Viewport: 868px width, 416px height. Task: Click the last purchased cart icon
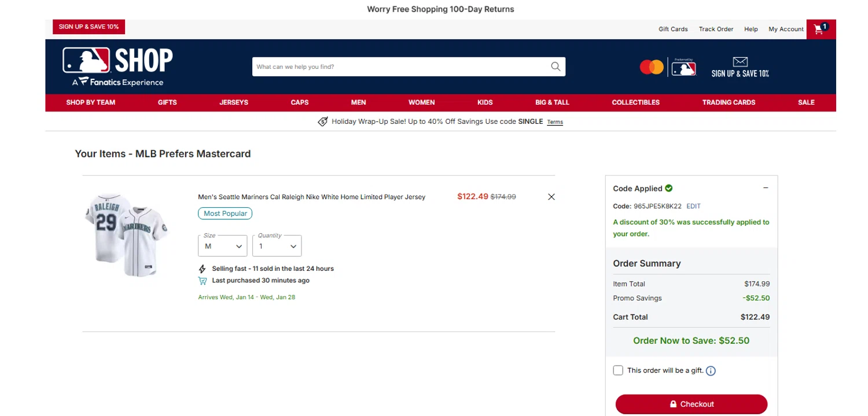[203, 281]
